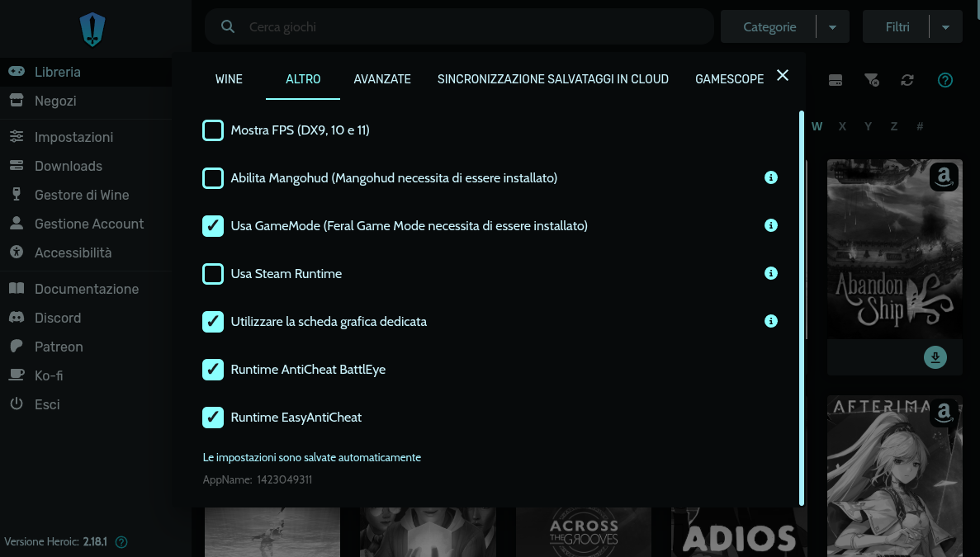
Task: Click the Patreon logo icon
Action: (17, 346)
